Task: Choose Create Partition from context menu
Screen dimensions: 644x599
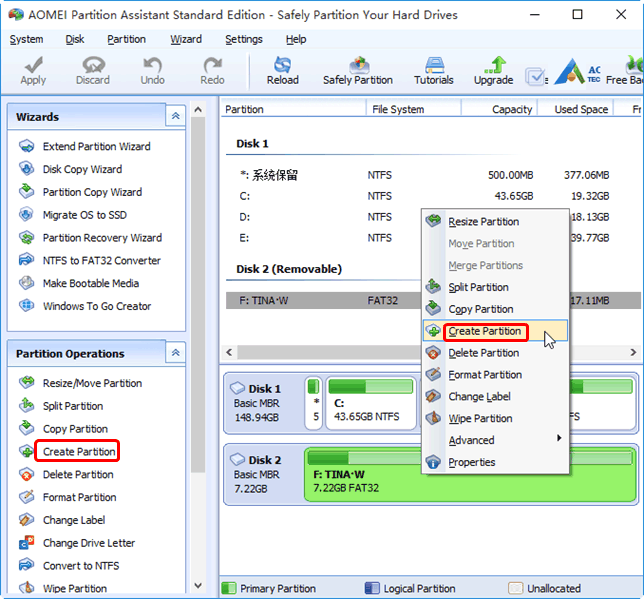Action: pos(496,331)
